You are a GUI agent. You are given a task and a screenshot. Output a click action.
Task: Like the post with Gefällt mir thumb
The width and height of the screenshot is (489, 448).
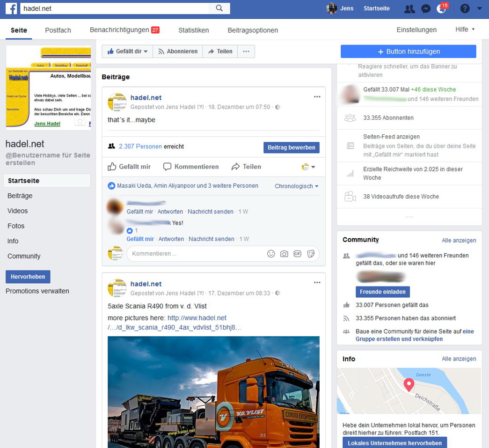(129, 167)
